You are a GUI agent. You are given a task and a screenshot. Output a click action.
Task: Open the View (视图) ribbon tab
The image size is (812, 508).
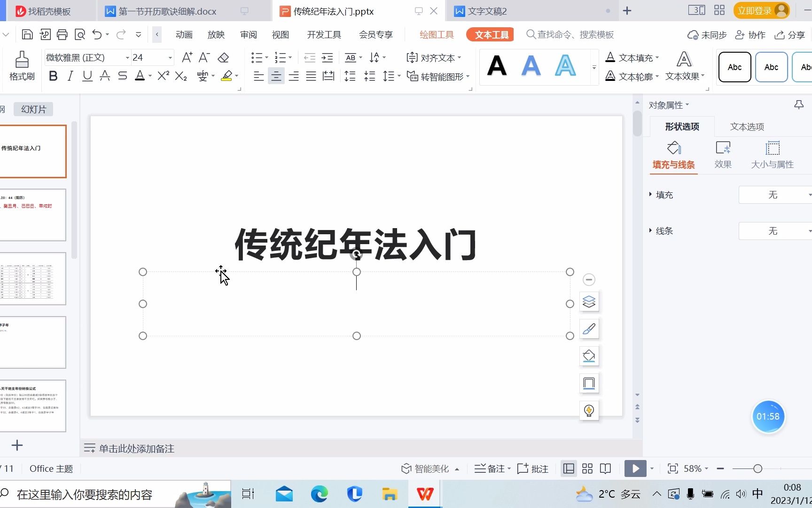[281, 35]
